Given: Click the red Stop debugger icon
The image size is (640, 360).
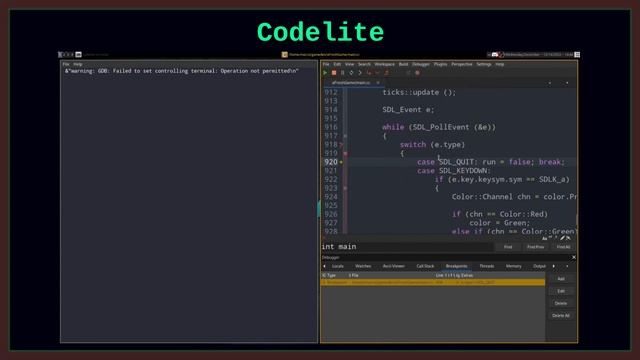Looking at the screenshot, I should tap(333, 73).
